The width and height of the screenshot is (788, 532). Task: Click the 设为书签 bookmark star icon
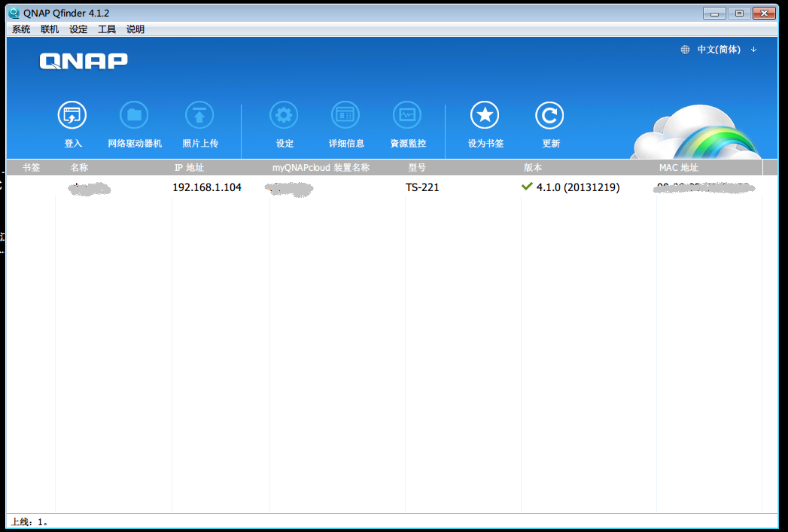pyautogui.click(x=485, y=115)
